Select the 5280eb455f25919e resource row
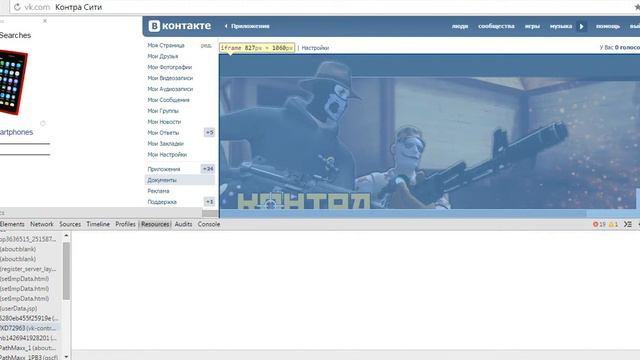 tap(31, 318)
